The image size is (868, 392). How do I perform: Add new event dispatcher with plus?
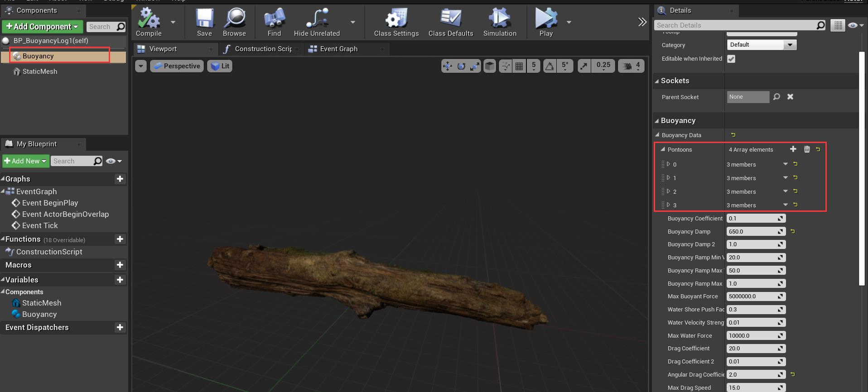[x=120, y=327]
